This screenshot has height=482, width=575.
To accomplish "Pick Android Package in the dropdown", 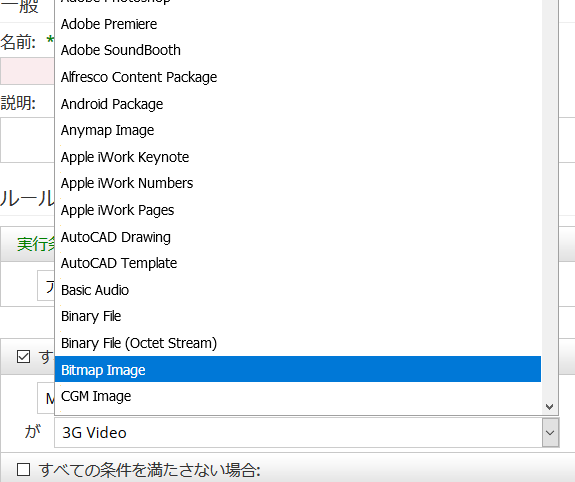I will pos(298,104).
